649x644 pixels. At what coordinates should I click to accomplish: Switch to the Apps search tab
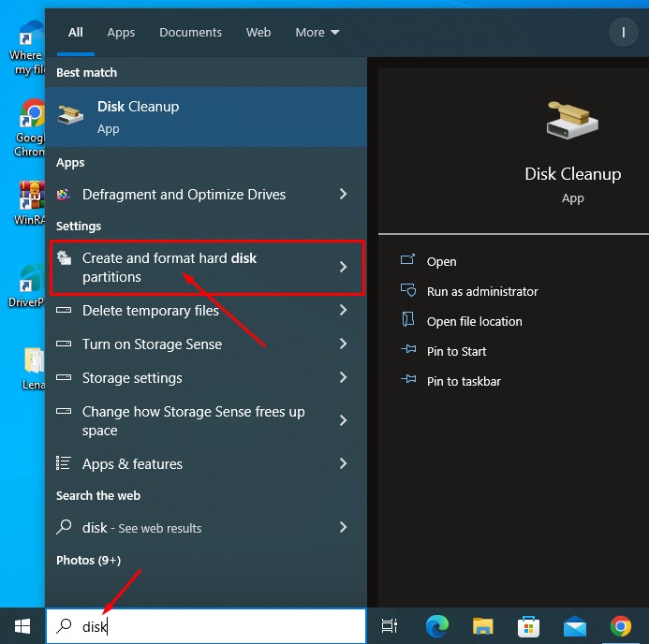tap(121, 32)
